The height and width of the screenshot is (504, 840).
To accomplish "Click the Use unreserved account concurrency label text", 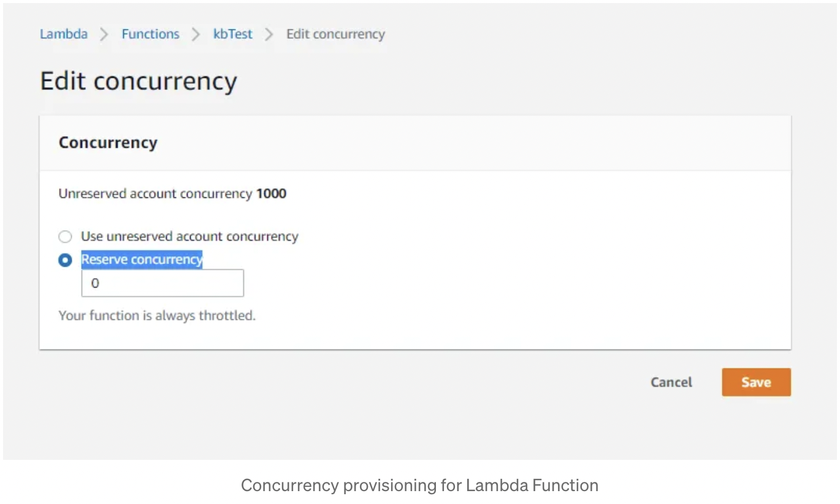I will (189, 237).
